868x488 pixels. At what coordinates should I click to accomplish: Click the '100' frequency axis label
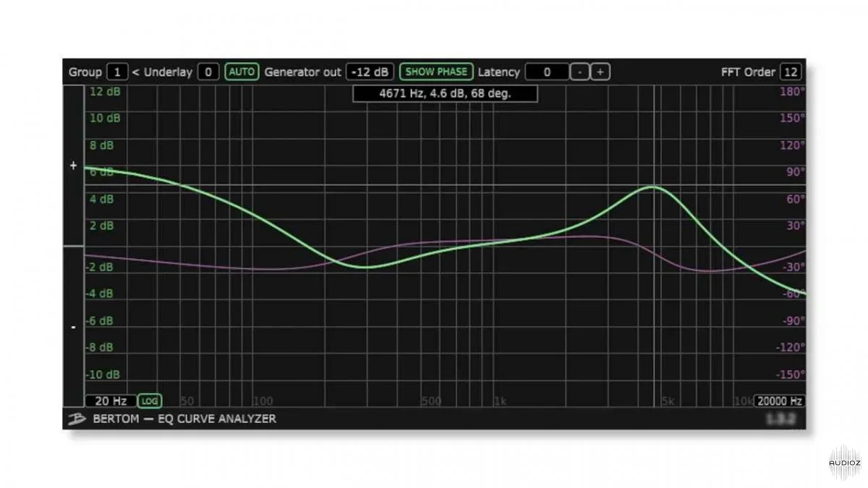click(263, 401)
